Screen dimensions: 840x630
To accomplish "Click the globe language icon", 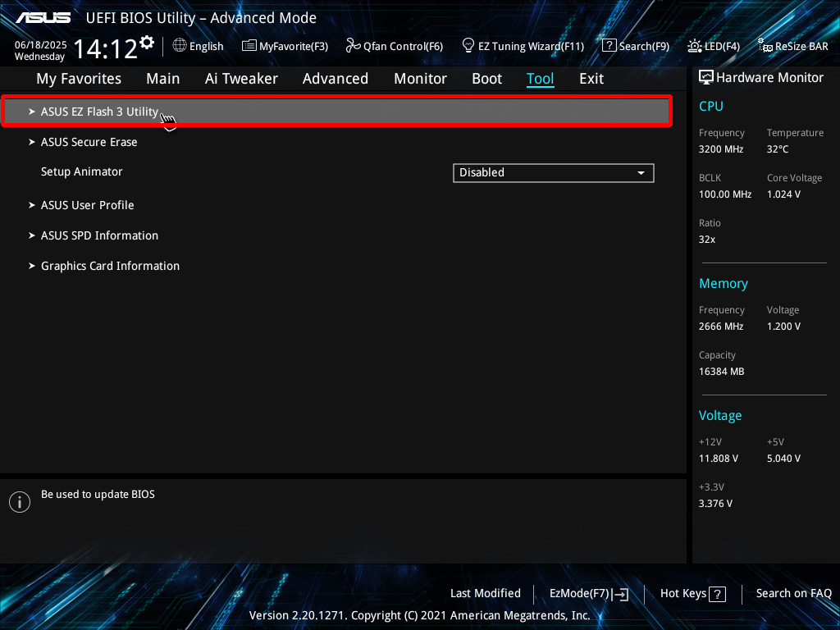I will (x=180, y=46).
